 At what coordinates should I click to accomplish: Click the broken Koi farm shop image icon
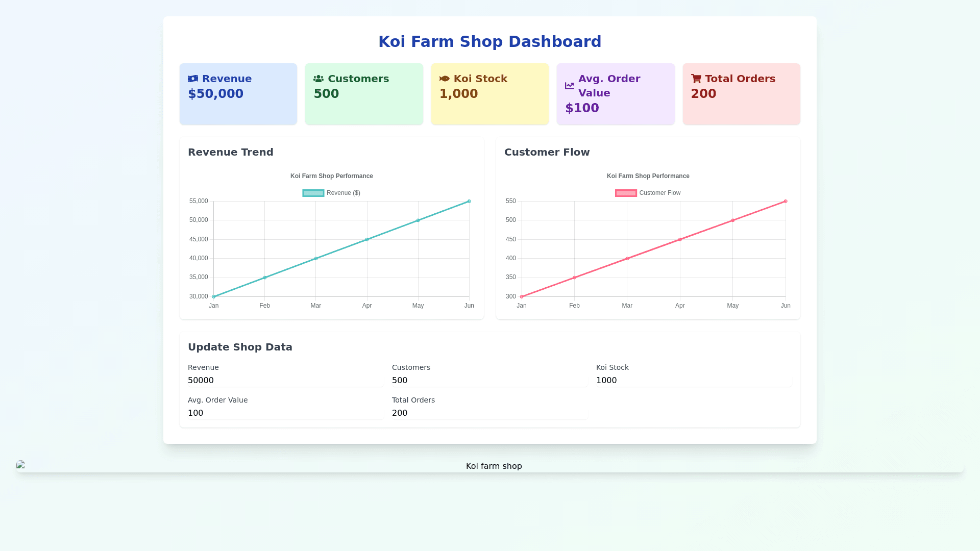pyautogui.click(x=20, y=465)
